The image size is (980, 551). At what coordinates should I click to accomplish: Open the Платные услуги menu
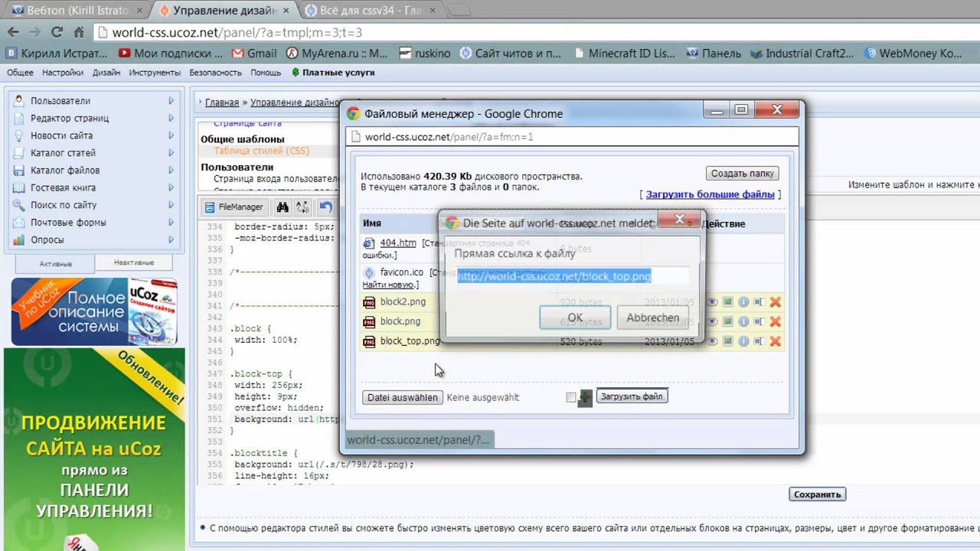point(333,73)
